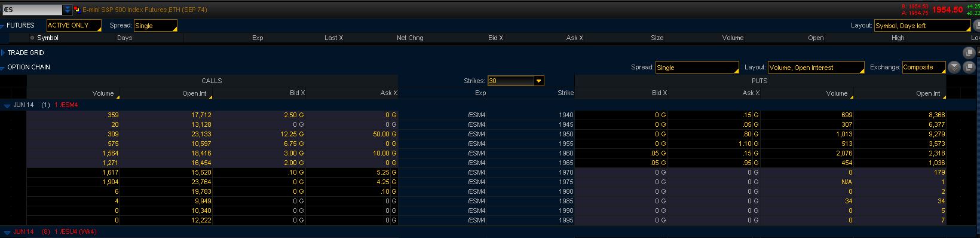Viewport: 980px width, 238px height.
Task: Click the CALLS section header
Action: point(212,81)
